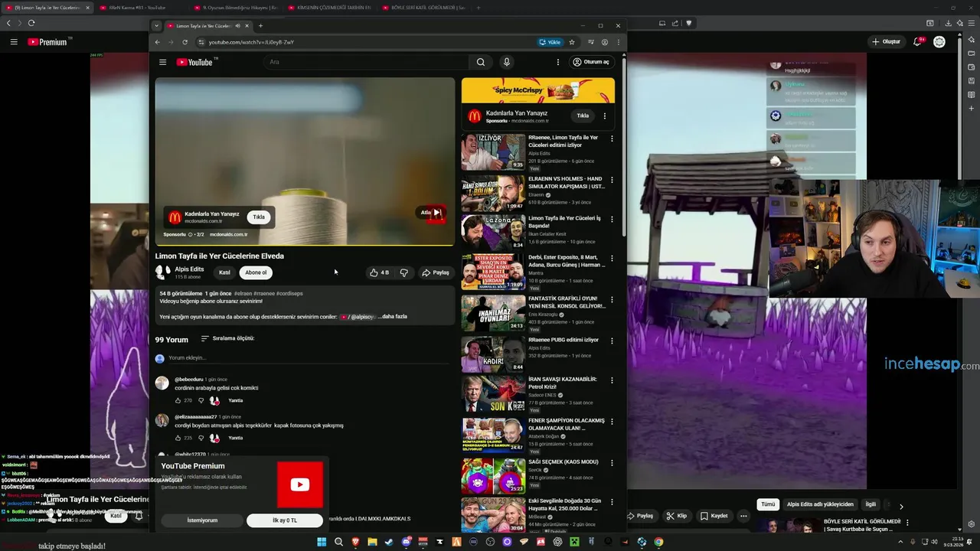This screenshot has width=980, height=551.
Task: Dislike the video
Action: point(403,272)
